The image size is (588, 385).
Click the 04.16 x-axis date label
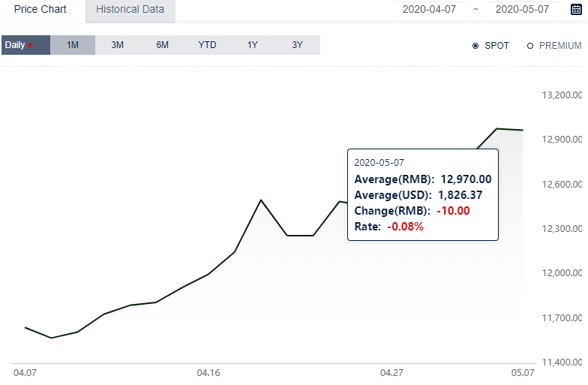[208, 373]
